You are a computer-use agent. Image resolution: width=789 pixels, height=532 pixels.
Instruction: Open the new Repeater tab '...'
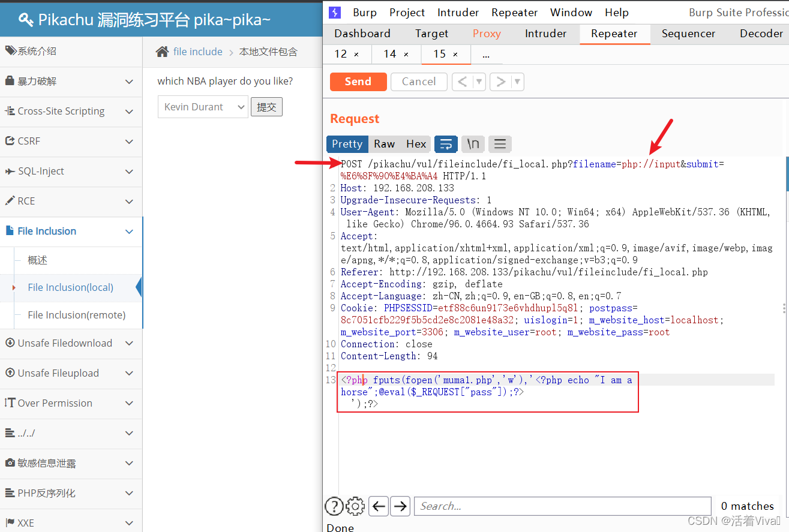pos(486,54)
